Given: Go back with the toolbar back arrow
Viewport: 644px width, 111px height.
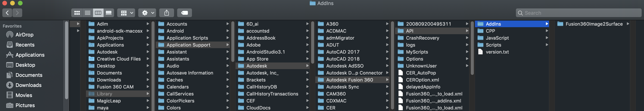Looking at the screenshot, I should click(x=7, y=13).
